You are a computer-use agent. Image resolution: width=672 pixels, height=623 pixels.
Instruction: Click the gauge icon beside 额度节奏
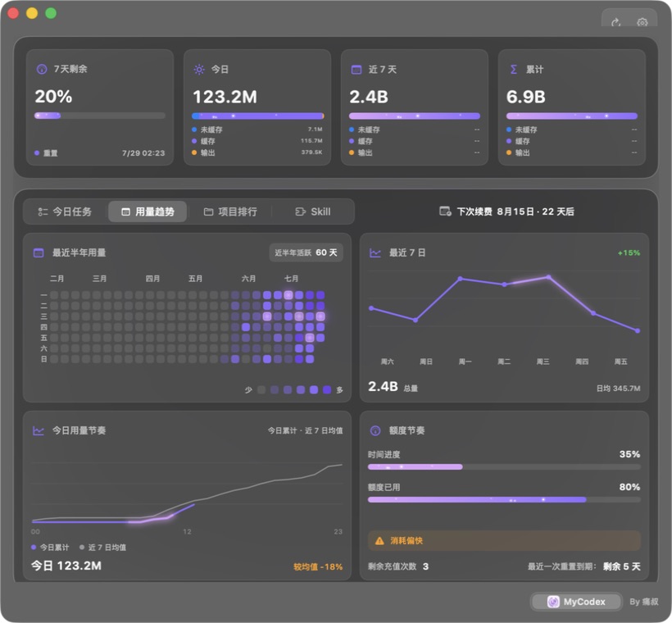375,430
